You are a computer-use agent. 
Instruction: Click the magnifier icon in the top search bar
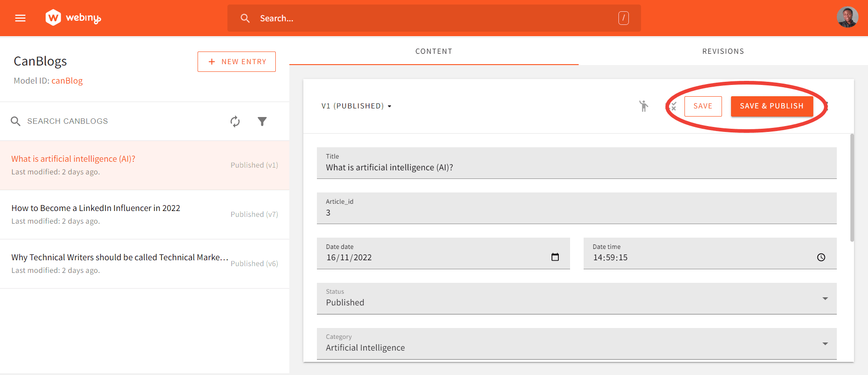[245, 18]
